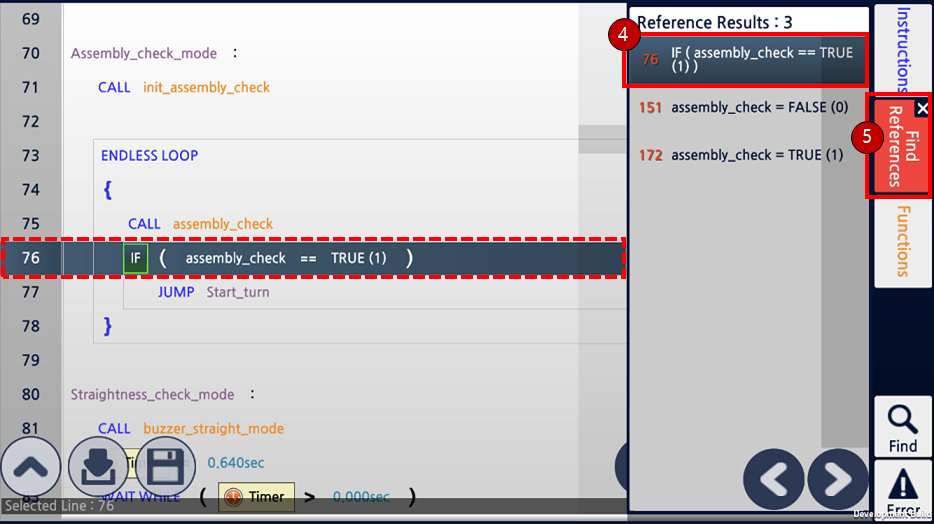Select the ENDLESS LOOP line 73
The width and height of the screenshot is (934, 524).
[150, 156]
